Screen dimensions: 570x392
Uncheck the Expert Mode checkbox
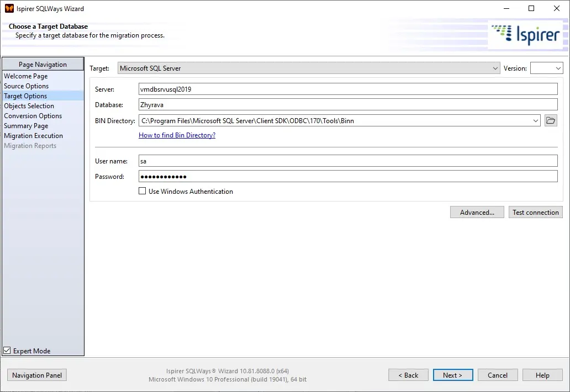7,351
